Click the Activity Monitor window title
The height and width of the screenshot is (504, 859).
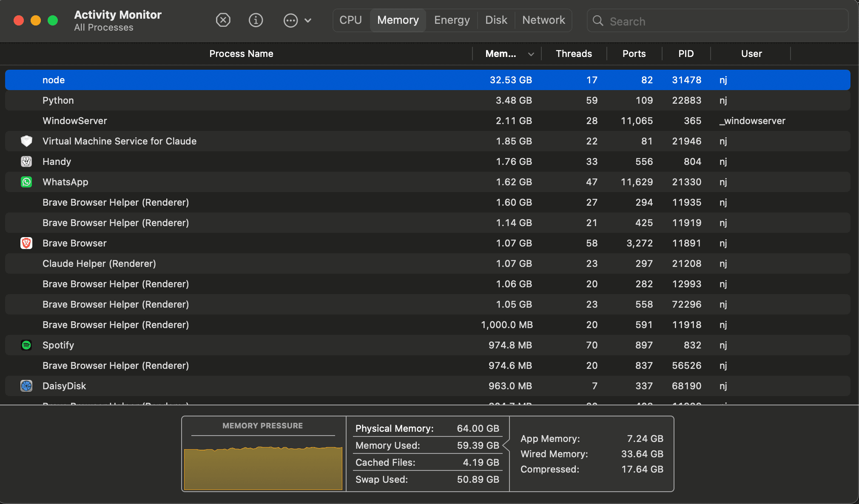pos(118,14)
